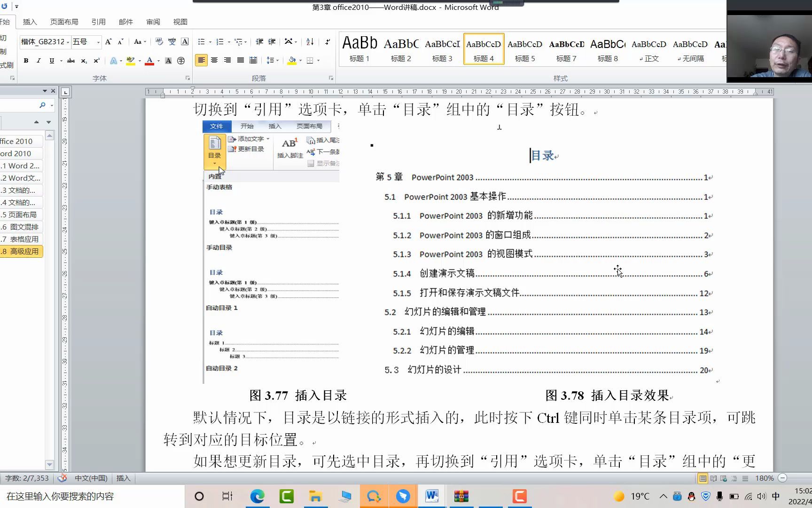Jump to previous heading with up arrow
The height and width of the screenshot is (508, 812).
(36, 122)
